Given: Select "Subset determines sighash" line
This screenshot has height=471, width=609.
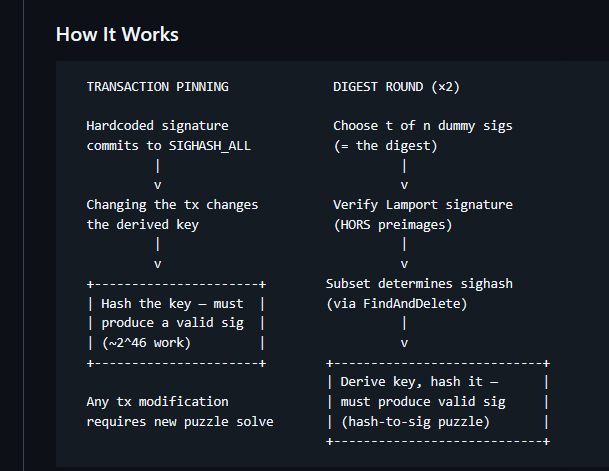Looking at the screenshot, I should pyautogui.click(x=419, y=284).
